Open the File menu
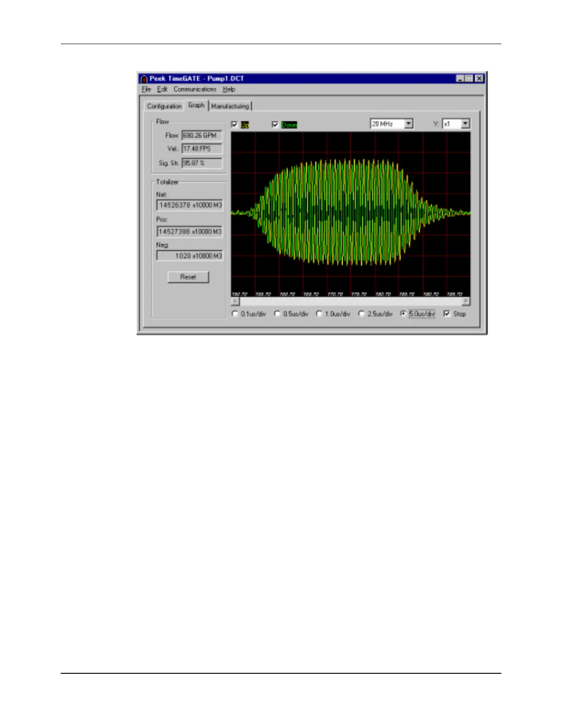The height and width of the screenshot is (728, 563). click(x=146, y=89)
